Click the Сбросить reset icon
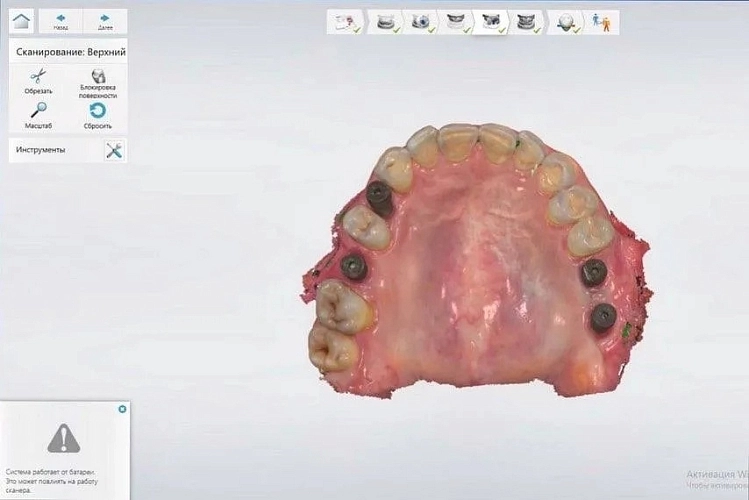The height and width of the screenshot is (500, 749). click(98, 114)
